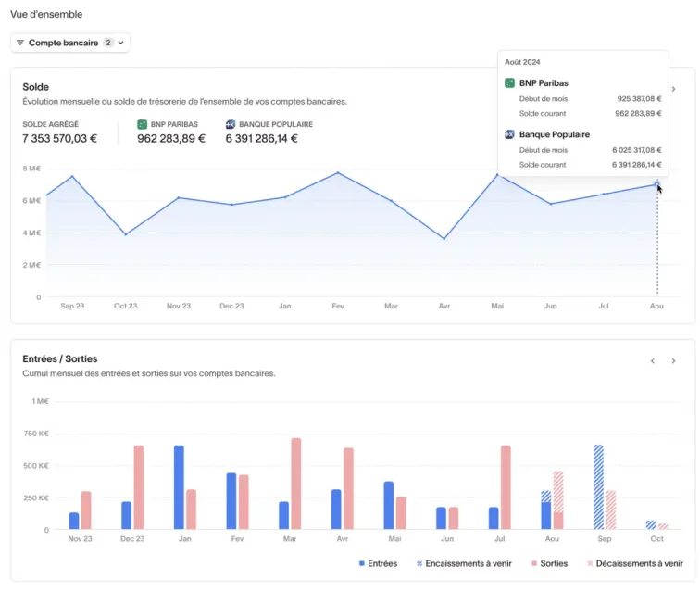The image size is (700, 591).
Task: Toggle the Décaissements à venir legend item
Action: [x=635, y=564]
